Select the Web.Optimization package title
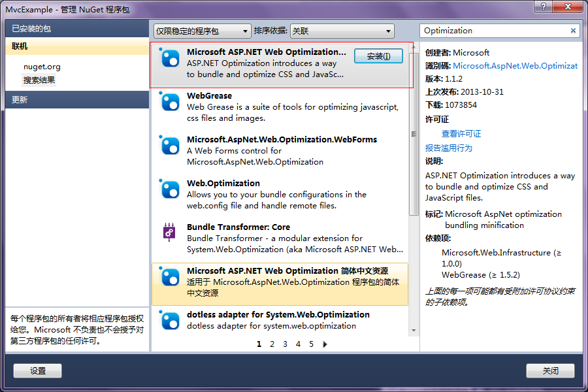The width and height of the screenshot is (588, 392). click(223, 183)
